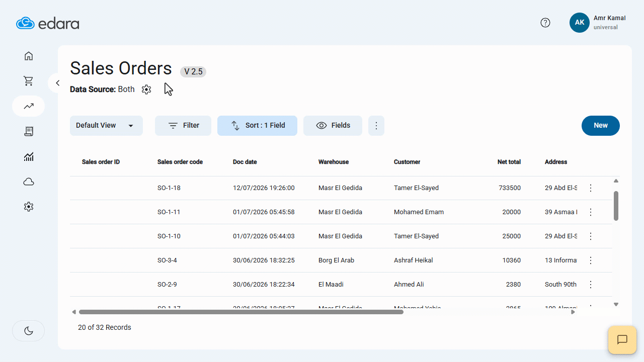644x362 pixels.
Task: Open the chat message widget
Action: pos(622,340)
